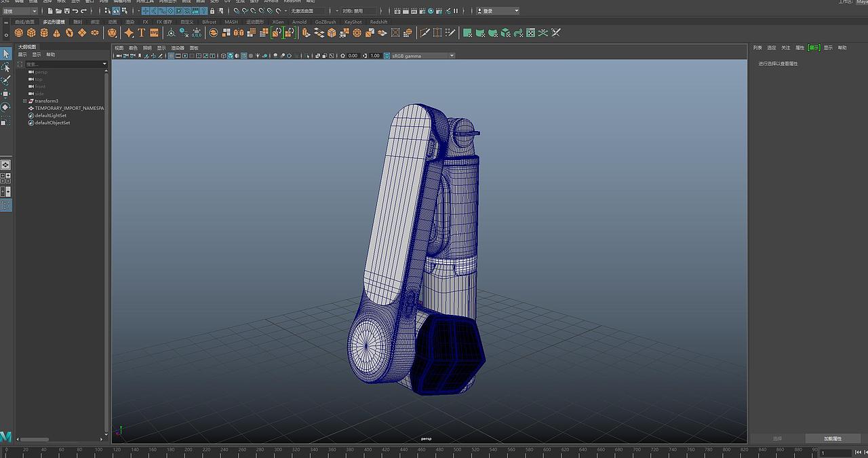Expand the transform3 node in outliner
Viewport: 868px width, 458px height.
point(25,101)
